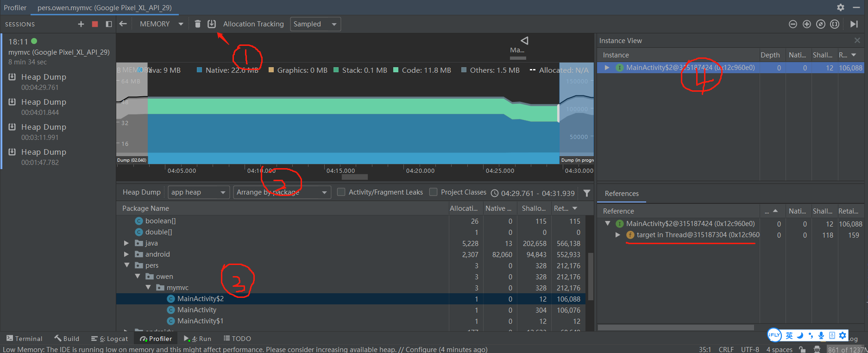Zoom out the timeline with minus icon
The height and width of the screenshot is (353, 868).
793,24
